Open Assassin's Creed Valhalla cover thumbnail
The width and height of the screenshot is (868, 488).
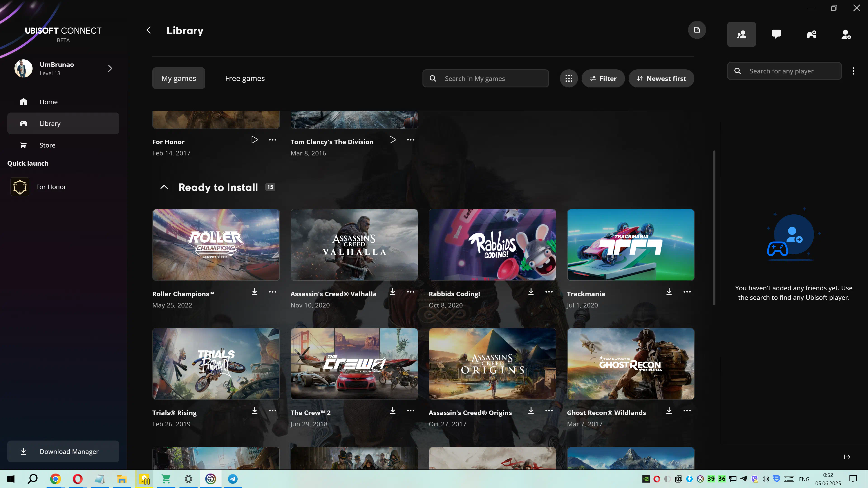coord(354,245)
